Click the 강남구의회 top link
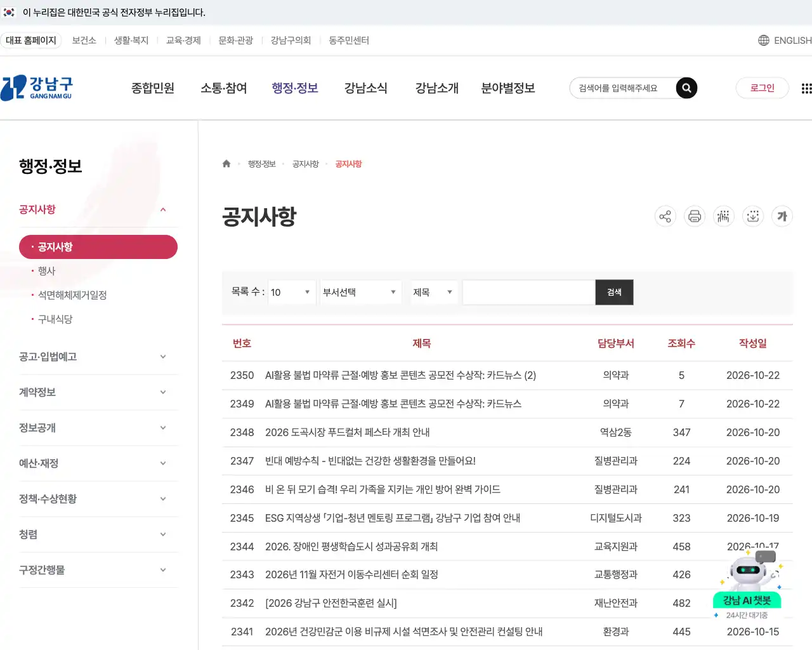This screenshot has height=650, width=812. tap(291, 41)
